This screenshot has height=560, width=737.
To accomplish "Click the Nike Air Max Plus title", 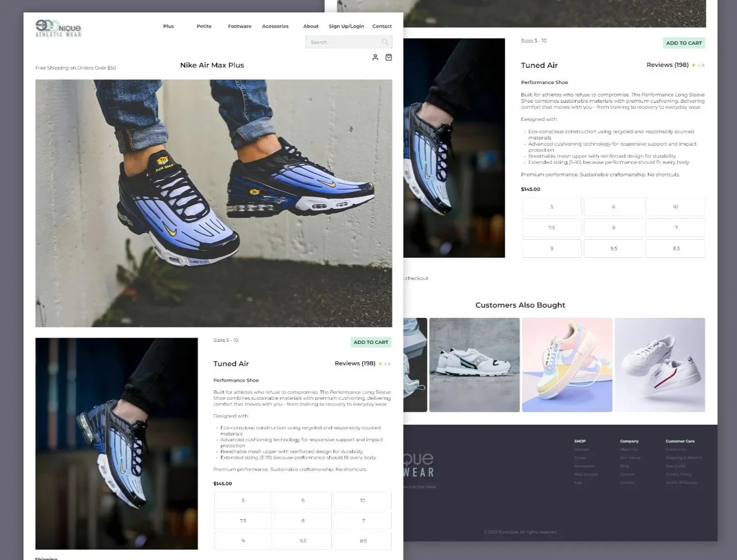I will click(212, 65).
